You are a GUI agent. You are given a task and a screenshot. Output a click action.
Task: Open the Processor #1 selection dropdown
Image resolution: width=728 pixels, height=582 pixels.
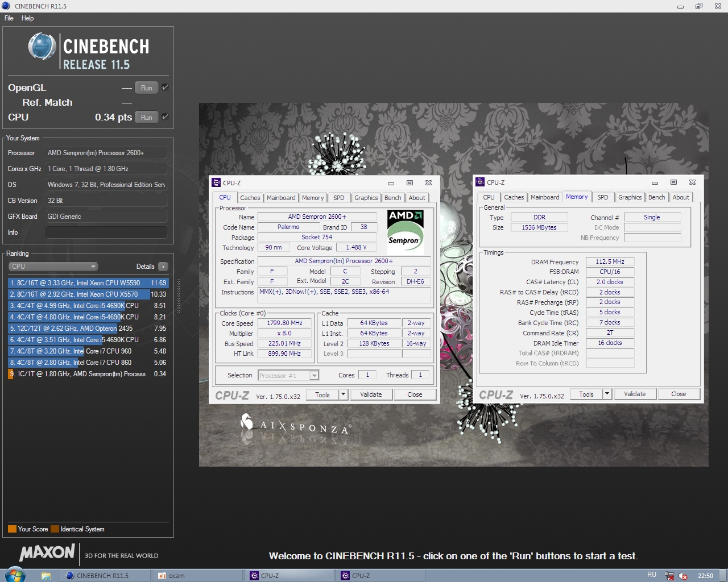coord(288,375)
